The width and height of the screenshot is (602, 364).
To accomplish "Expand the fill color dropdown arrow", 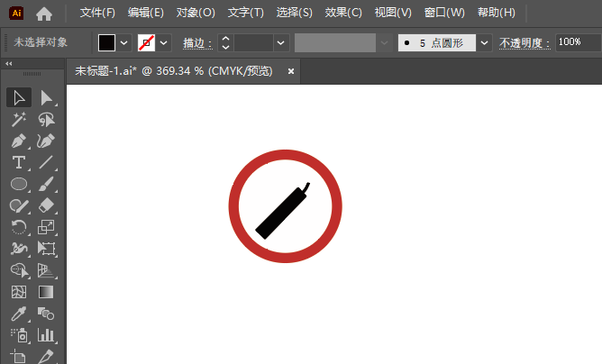I will [124, 42].
